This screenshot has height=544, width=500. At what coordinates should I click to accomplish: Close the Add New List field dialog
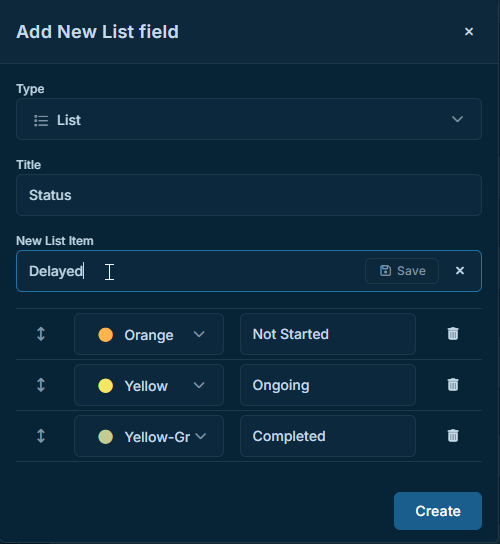click(469, 32)
